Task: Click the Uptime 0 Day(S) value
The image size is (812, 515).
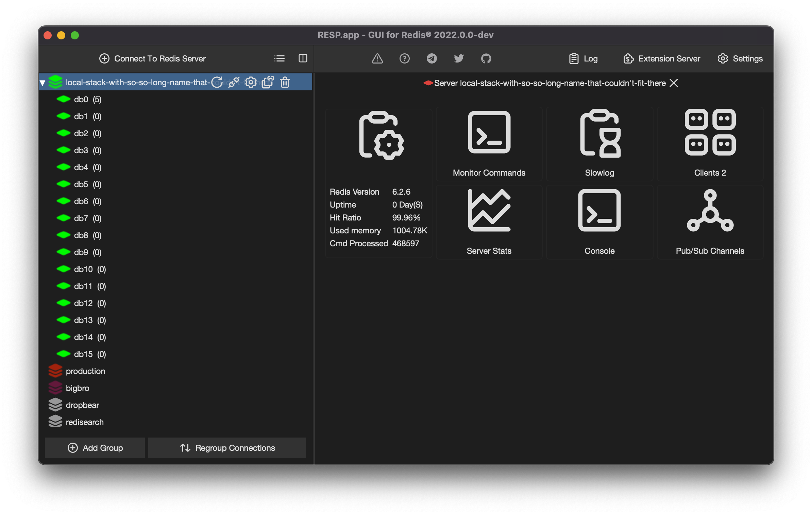Action: tap(407, 205)
